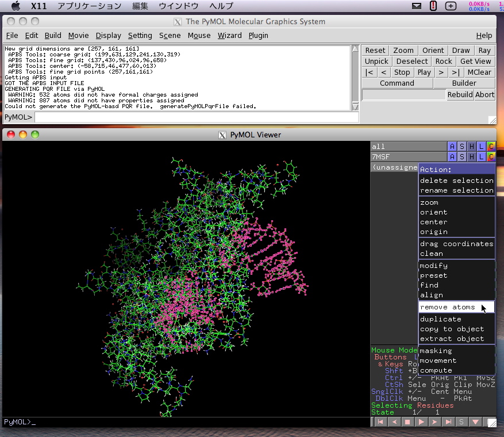Click the H hide button for 'all'
The width and height of the screenshot is (504, 437).
pos(472,147)
